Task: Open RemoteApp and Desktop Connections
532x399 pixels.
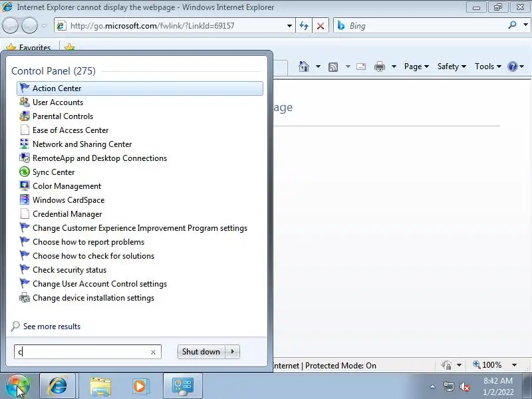Action: click(x=140, y=158)
